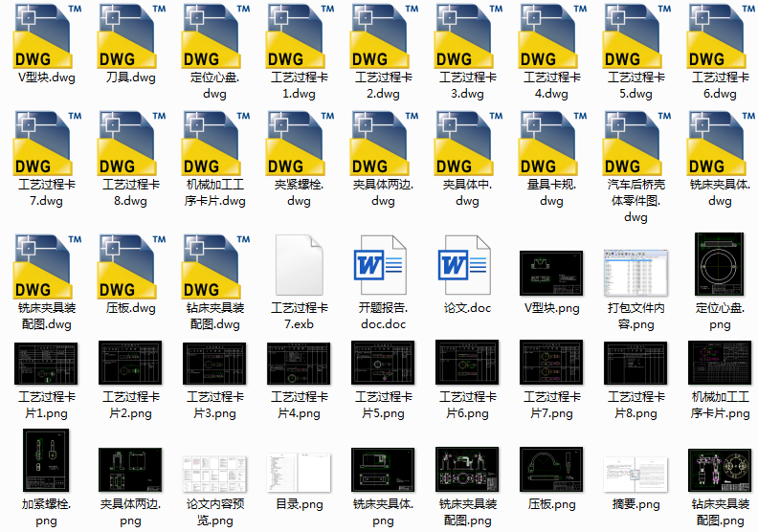The image size is (758, 532).
Task: Select 工艺过程卡1.dwg drawing file
Action: [299, 36]
